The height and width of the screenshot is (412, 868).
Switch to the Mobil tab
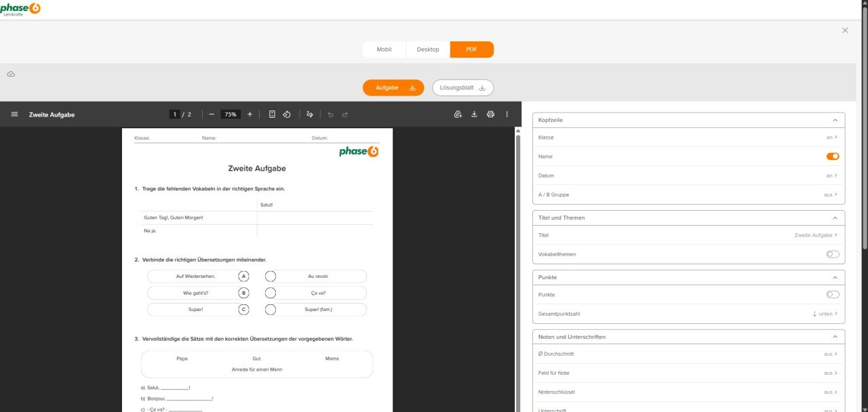[384, 49]
